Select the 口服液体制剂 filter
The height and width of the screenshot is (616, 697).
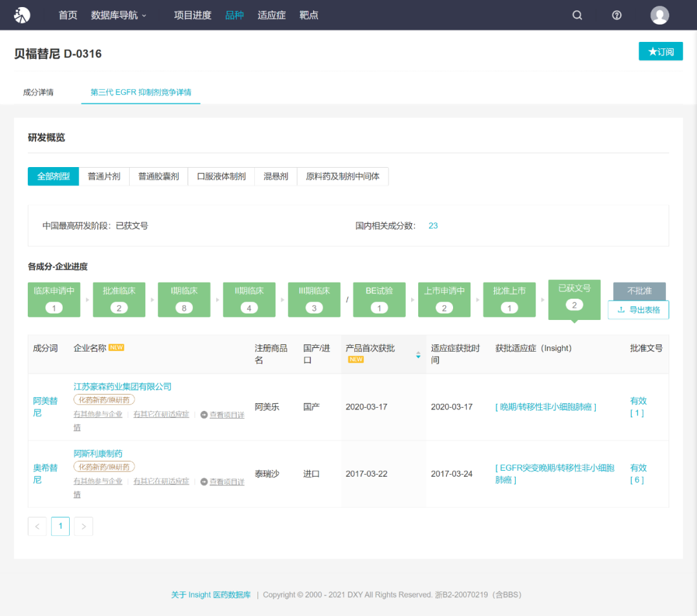pyautogui.click(x=221, y=176)
